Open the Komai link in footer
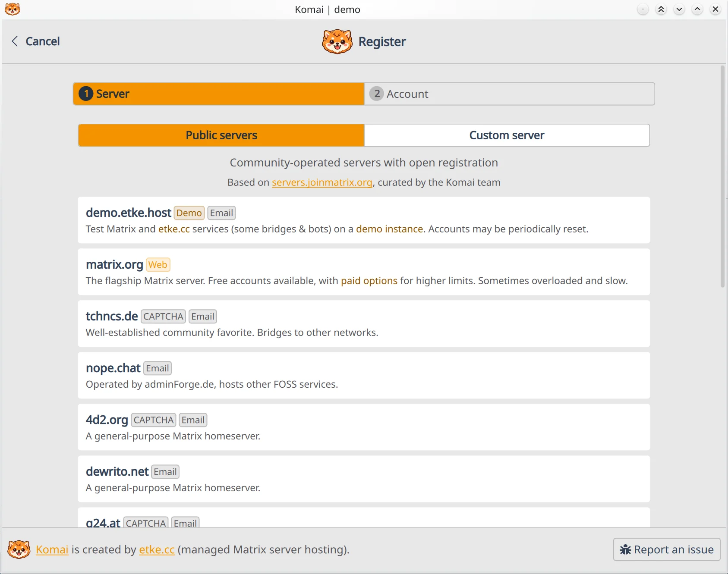Viewport: 728px width, 574px height. (52, 550)
